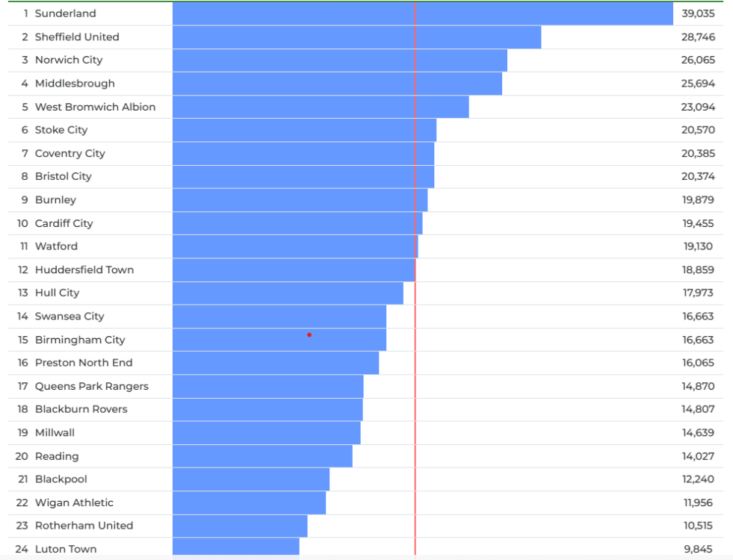Screen dimensions: 733x560
Task: Click the 19,455 attendance figure
Action: (698, 223)
